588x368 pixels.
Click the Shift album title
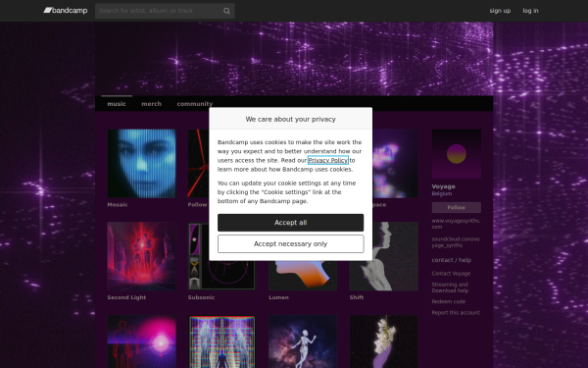coord(357,297)
